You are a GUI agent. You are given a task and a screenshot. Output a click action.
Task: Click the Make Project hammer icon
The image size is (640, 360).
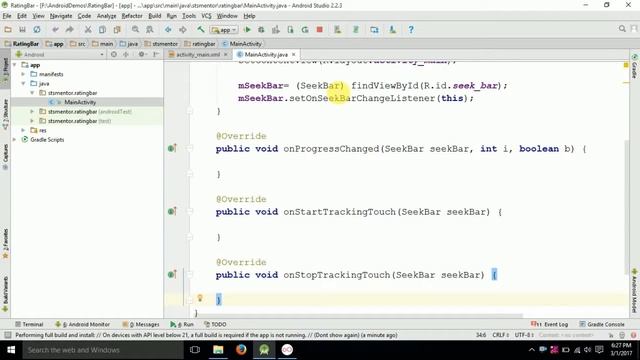pyautogui.click(x=200, y=29)
